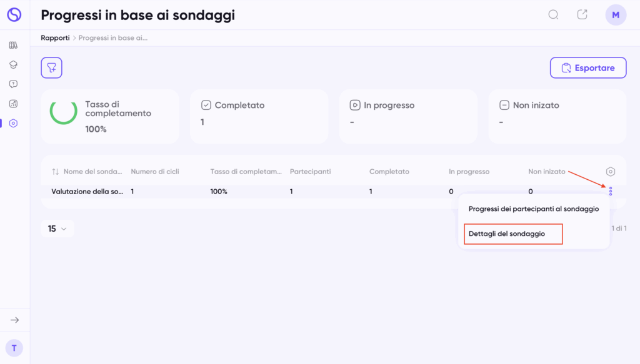Open the library books icon in sidebar

[x=14, y=45]
